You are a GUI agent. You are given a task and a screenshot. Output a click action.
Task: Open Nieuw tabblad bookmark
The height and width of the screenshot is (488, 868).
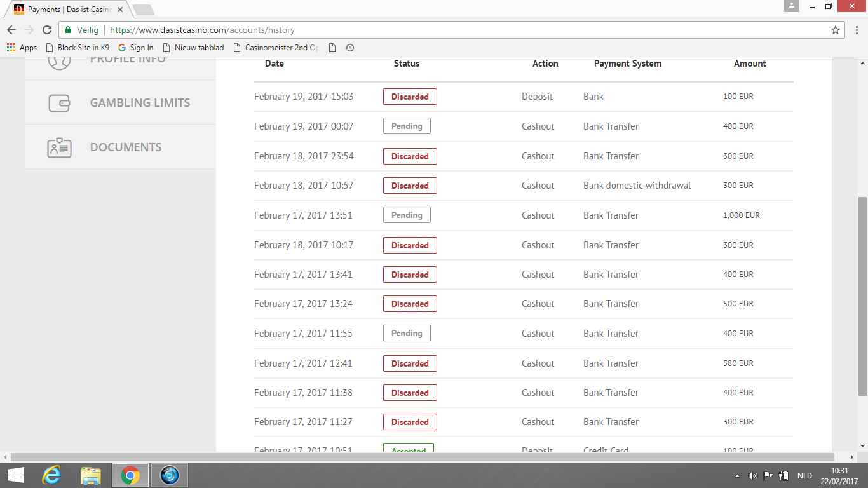click(193, 48)
